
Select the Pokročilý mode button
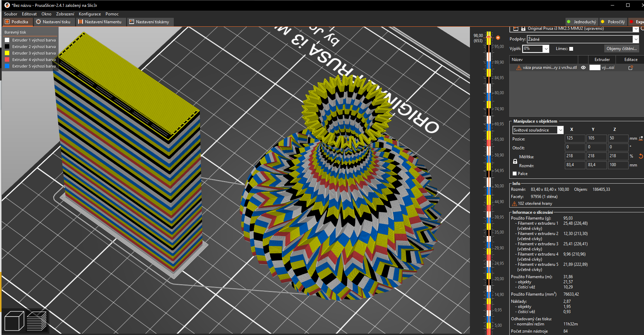613,22
